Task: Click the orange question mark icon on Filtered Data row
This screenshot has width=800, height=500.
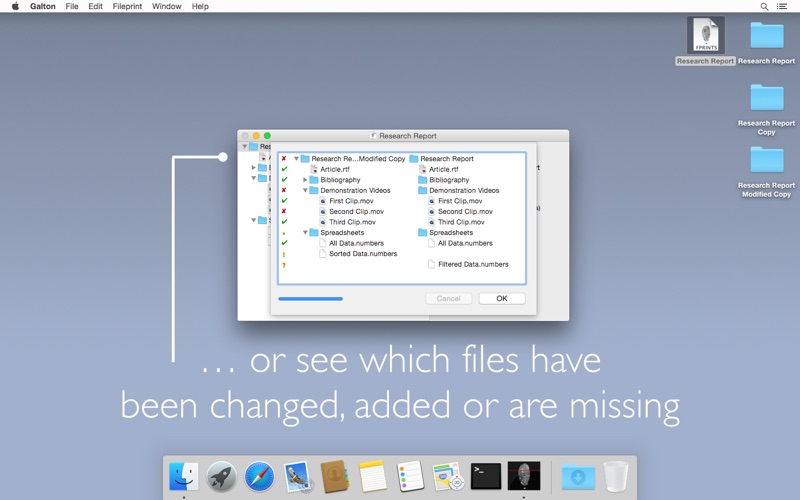Action: pyautogui.click(x=284, y=265)
